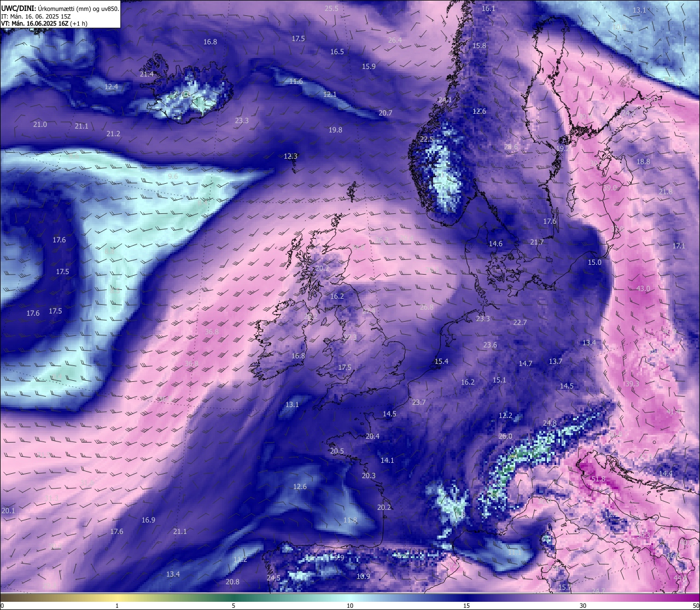The width and height of the screenshot is (700, 610).
Task: Click the 15.8 value over Norway
Action: pos(479,45)
